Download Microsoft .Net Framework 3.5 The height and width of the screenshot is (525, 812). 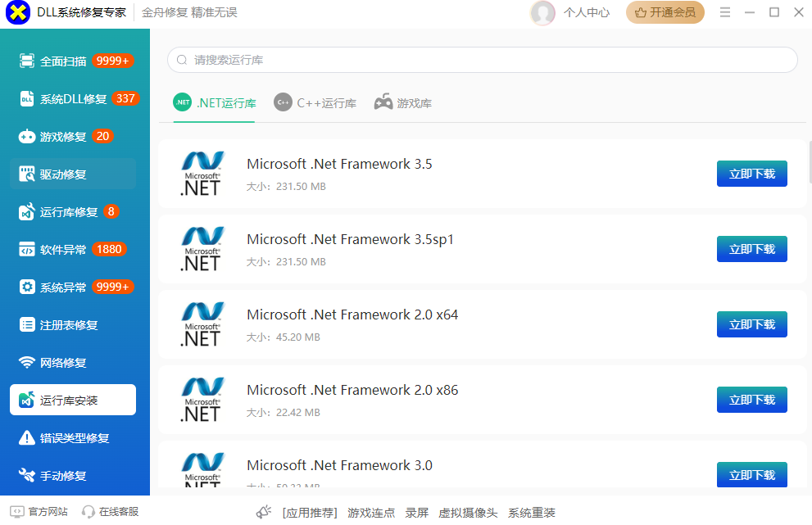pyautogui.click(x=751, y=174)
